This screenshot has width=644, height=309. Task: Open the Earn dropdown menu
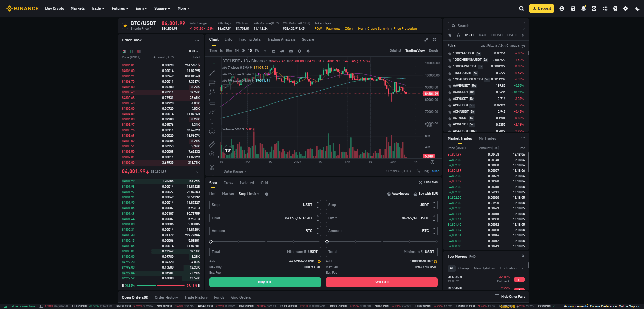pos(141,8)
